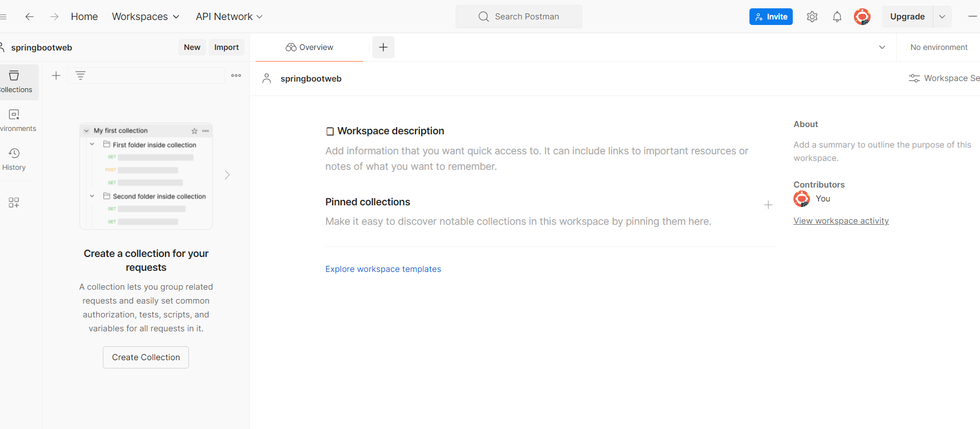Open Explore workspace templates link
980x429 pixels.
[383, 269]
